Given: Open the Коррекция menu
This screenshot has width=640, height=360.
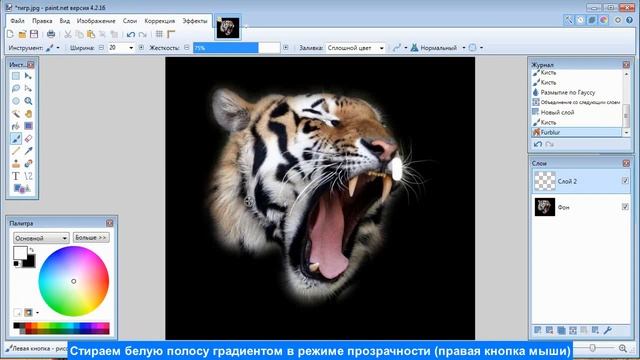Looking at the screenshot, I should 160,21.
